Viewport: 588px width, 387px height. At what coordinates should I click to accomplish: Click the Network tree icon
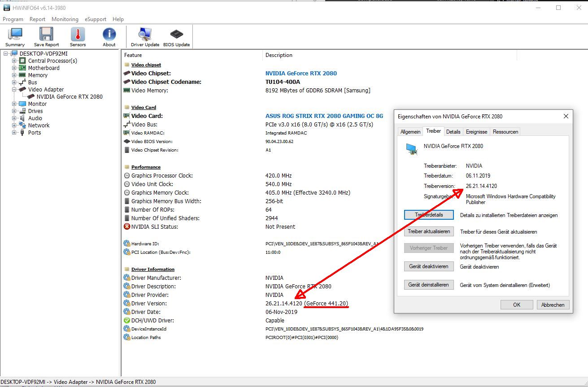pos(22,125)
